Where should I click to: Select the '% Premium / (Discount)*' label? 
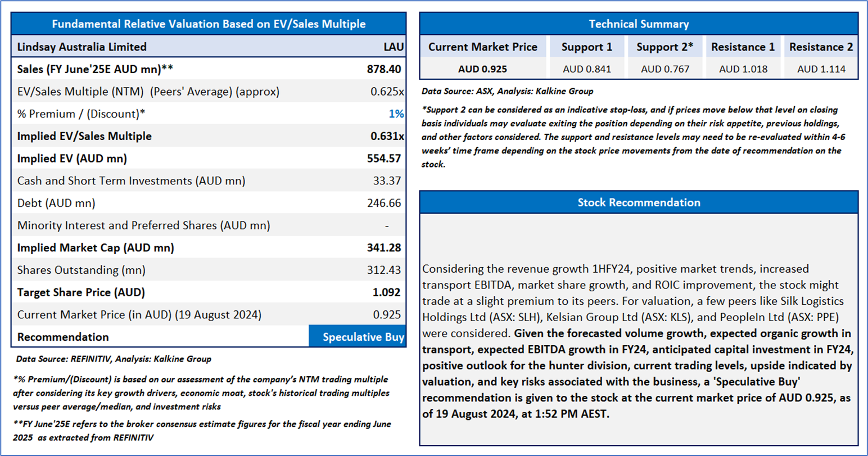tap(81, 114)
